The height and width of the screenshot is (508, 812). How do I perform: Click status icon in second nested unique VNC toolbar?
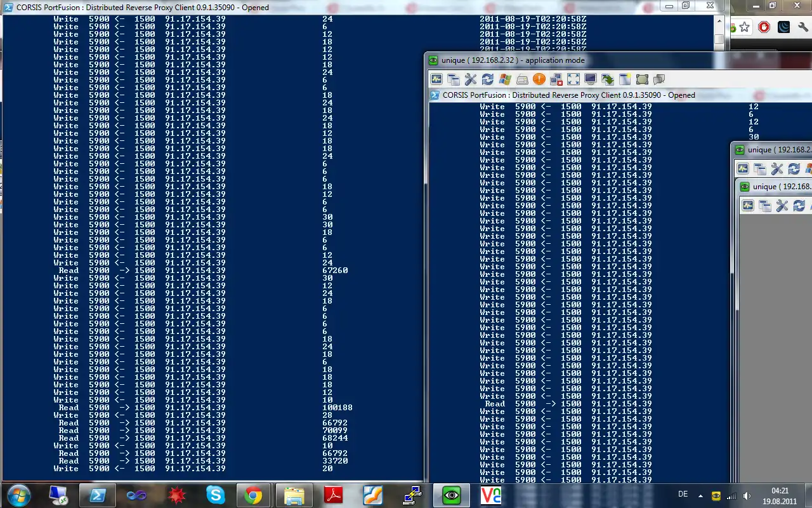click(x=743, y=169)
